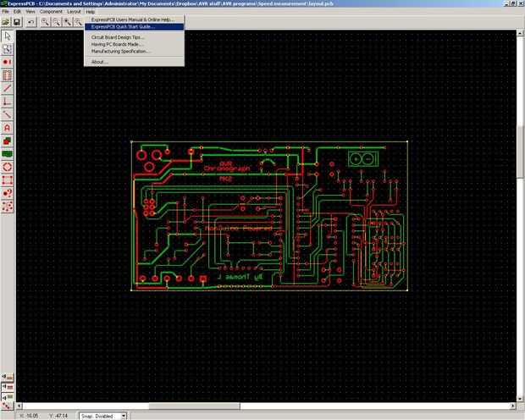
Task: Click vertical scrollbar down arrow
Action: (x=520, y=399)
